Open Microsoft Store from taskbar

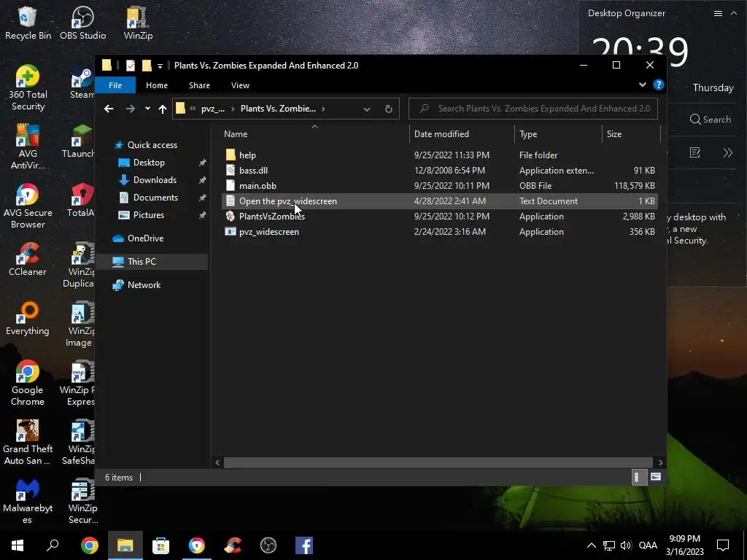(160, 545)
